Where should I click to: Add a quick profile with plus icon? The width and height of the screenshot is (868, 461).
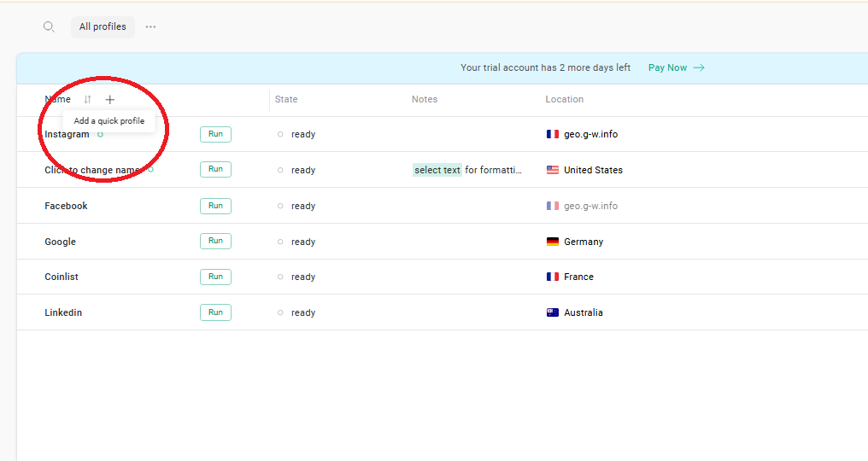coord(109,100)
